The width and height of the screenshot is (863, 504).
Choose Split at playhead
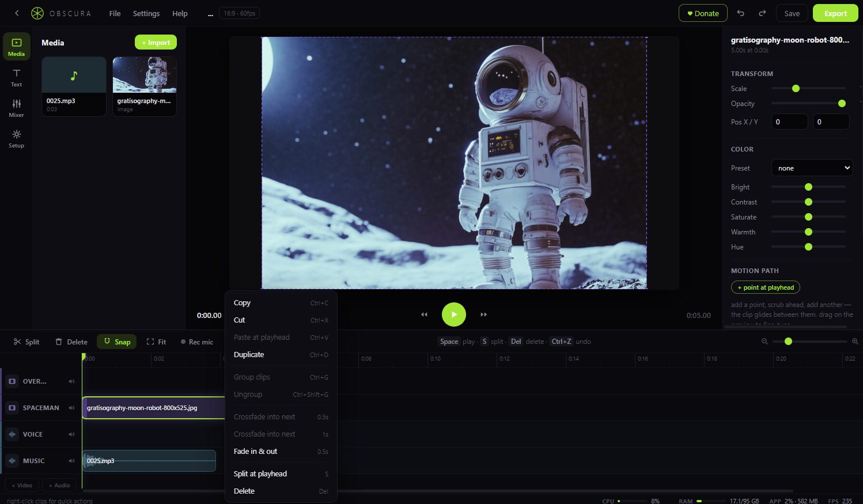pyautogui.click(x=281, y=474)
